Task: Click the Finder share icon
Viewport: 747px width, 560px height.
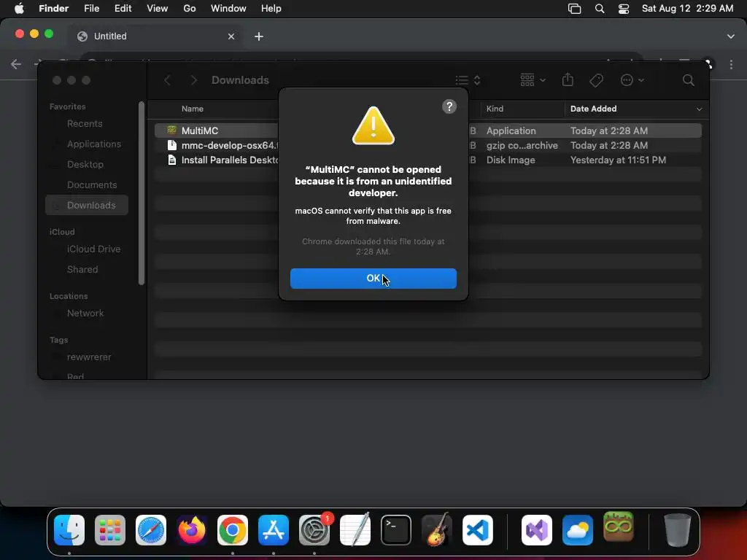Action: point(568,79)
